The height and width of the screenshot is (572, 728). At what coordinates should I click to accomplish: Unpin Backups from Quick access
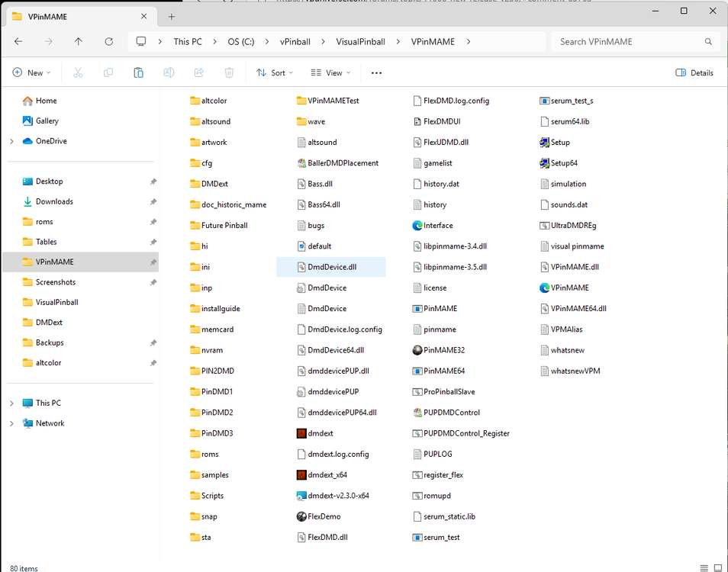(x=153, y=343)
